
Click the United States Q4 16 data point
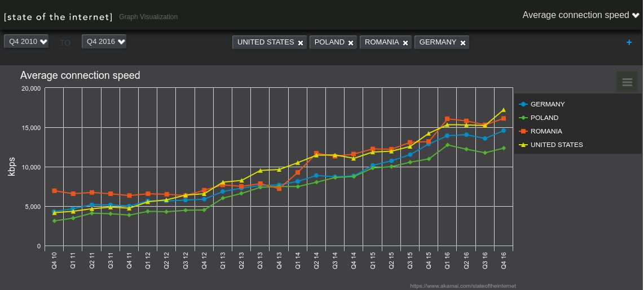(x=503, y=110)
